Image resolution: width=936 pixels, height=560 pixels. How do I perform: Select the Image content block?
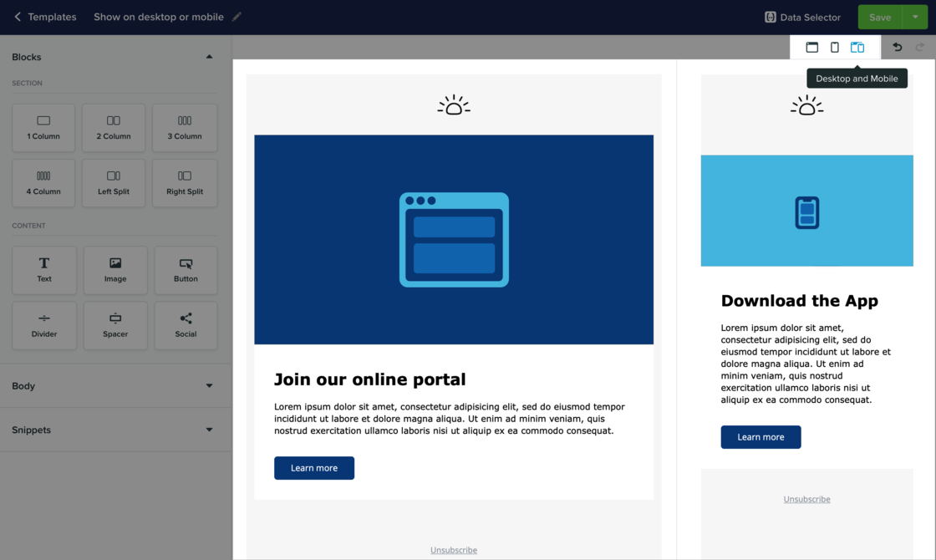click(115, 269)
